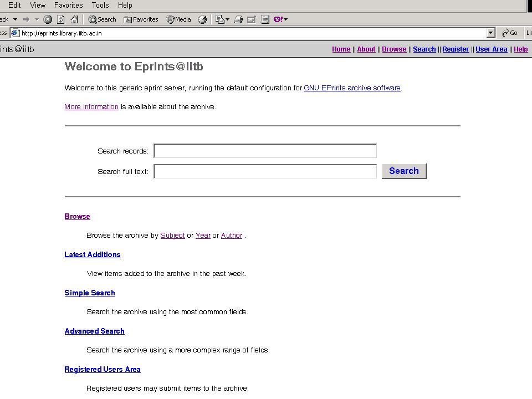Open Register in the top navigation
This screenshot has width=532, height=399.
point(456,49)
